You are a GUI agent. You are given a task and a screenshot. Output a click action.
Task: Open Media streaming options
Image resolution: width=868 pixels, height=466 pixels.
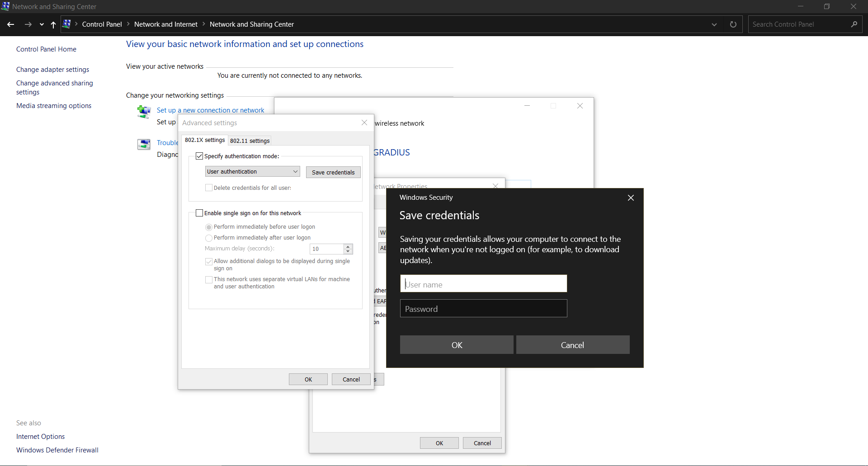tap(54, 106)
